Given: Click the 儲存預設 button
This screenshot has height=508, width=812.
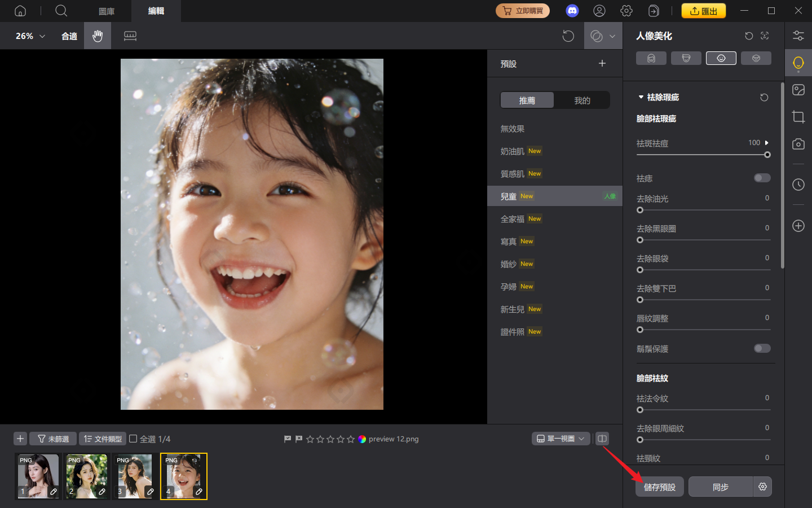Looking at the screenshot, I should pos(659,487).
